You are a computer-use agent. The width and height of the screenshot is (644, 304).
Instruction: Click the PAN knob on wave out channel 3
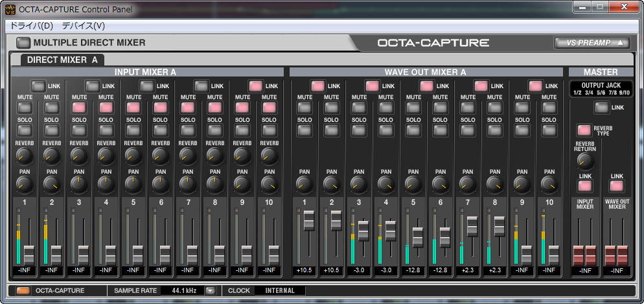coord(358,185)
